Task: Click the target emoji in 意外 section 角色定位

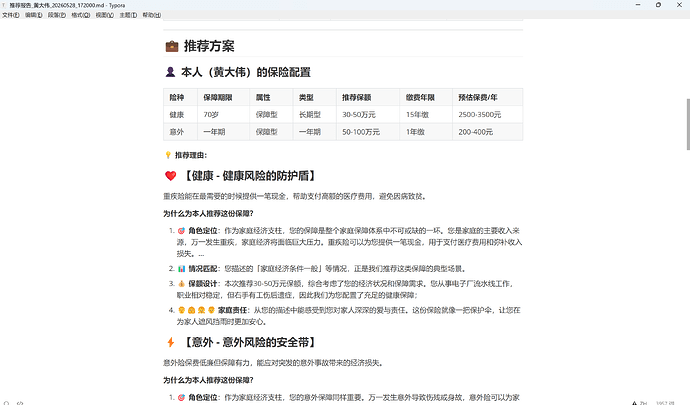Action: click(181, 398)
